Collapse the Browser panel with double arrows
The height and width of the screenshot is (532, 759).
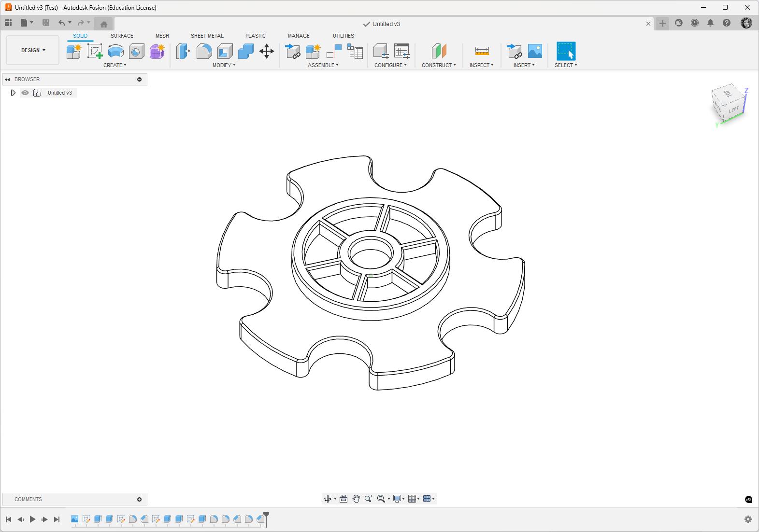point(7,79)
